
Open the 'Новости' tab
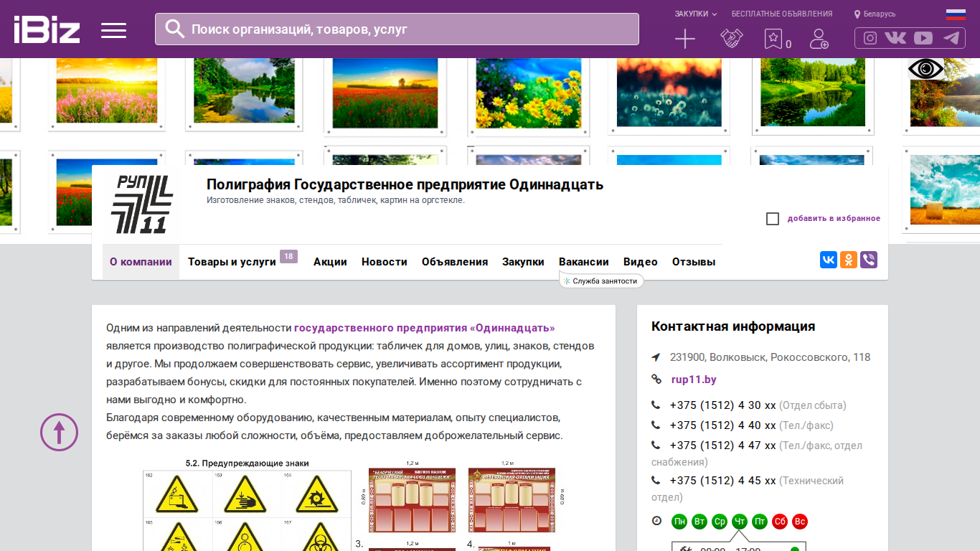(x=385, y=262)
